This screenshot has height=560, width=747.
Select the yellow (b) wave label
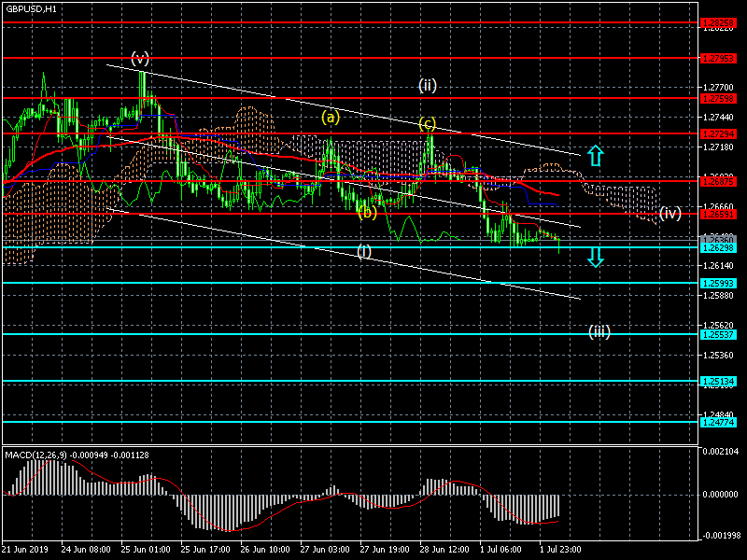point(367,213)
